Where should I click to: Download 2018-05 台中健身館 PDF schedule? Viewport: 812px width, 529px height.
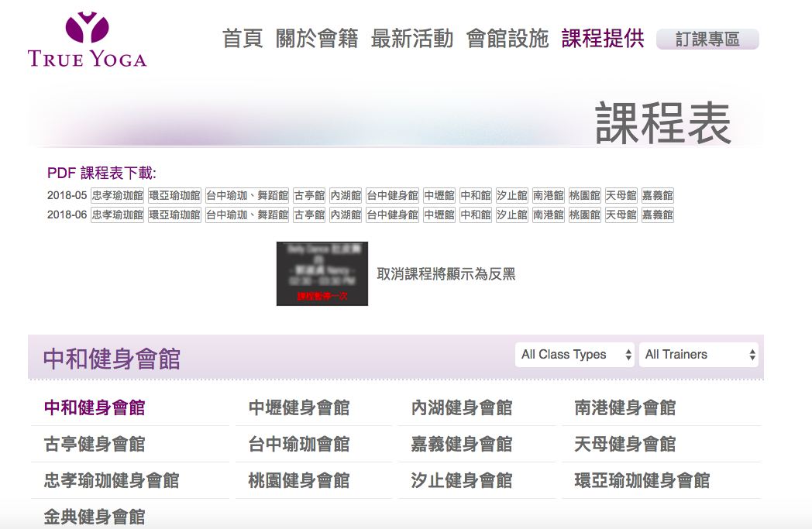click(x=392, y=196)
